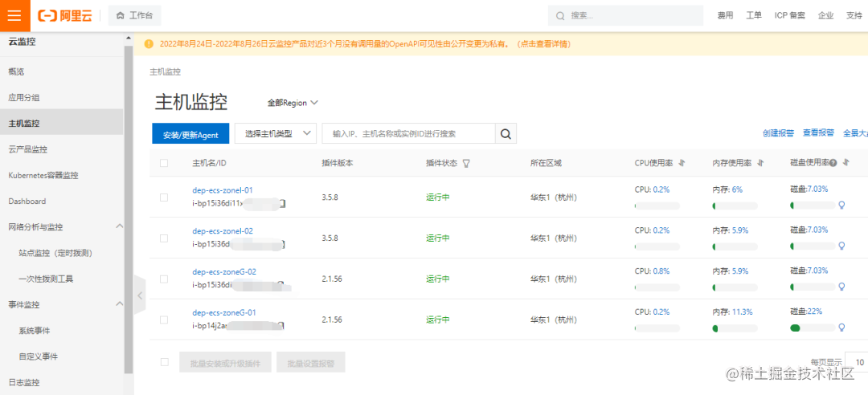Collapse the 事件监控 section
868x395 pixels.
[119, 303]
